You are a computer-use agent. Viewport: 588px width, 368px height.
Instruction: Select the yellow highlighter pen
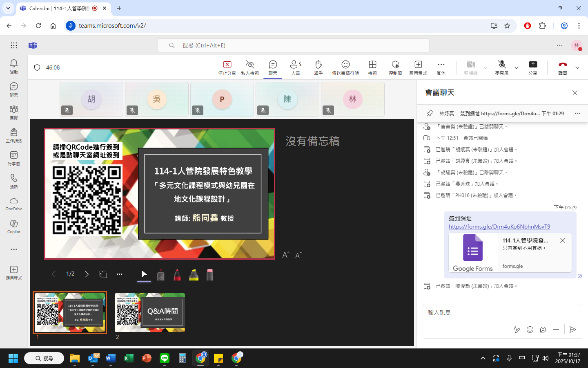194,275
